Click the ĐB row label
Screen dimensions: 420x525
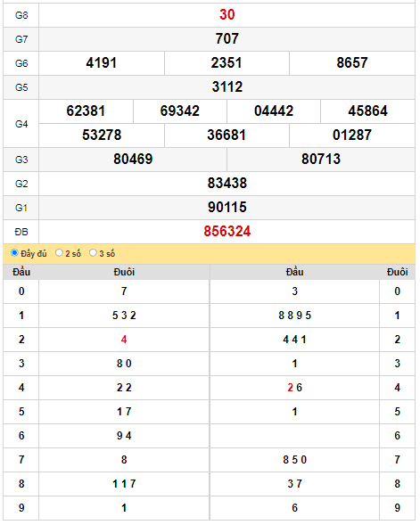pyautogui.click(x=21, y=232)
